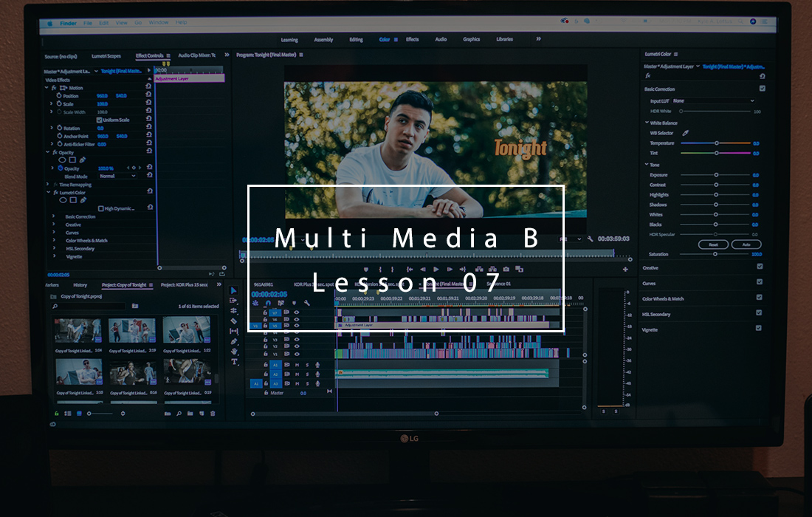Select the Track Select Forward tool
The image size is (812, 517).
coord(233,301)
